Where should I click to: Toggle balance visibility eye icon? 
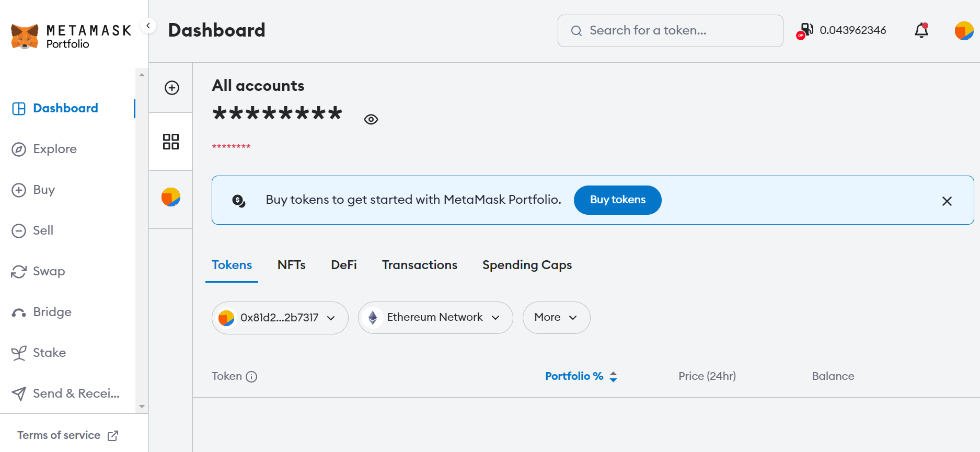[371, 120]
